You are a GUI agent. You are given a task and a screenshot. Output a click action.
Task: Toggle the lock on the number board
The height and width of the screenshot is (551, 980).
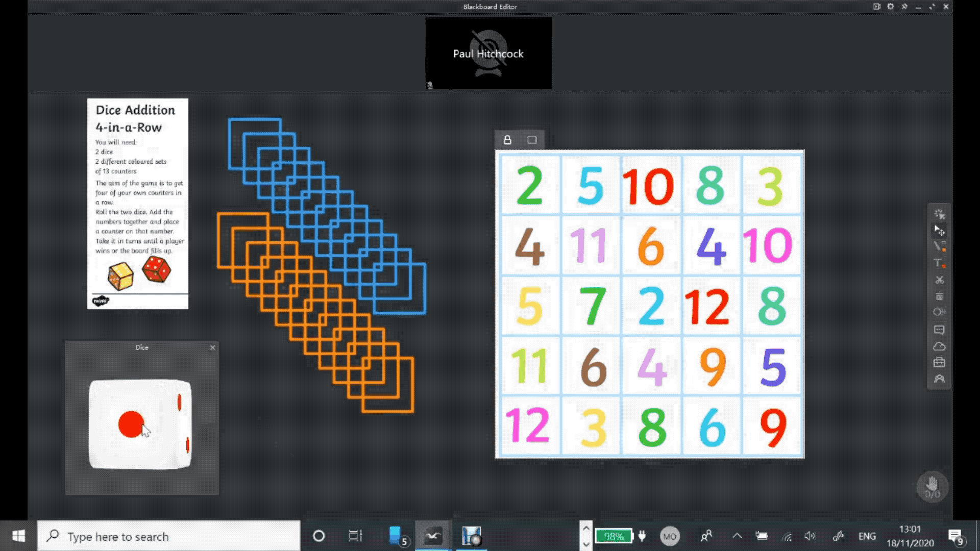click(x=507, y=140)
